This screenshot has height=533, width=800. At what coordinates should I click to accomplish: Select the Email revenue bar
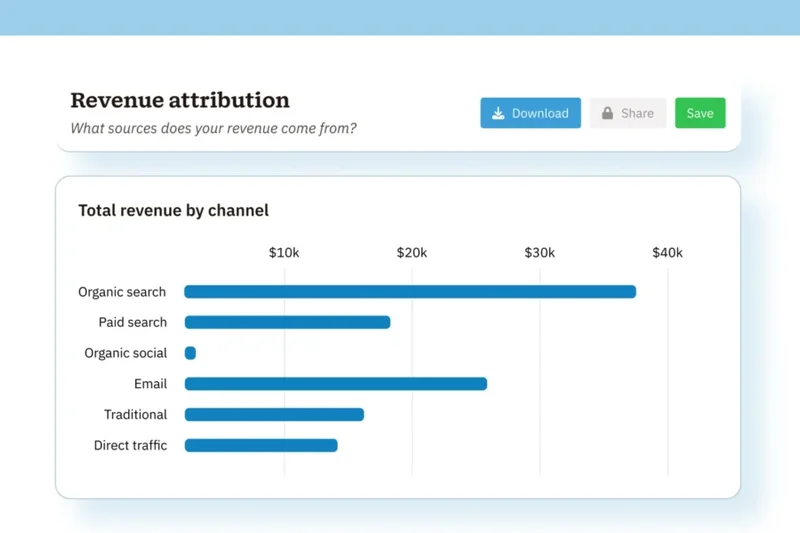(335, 384)
